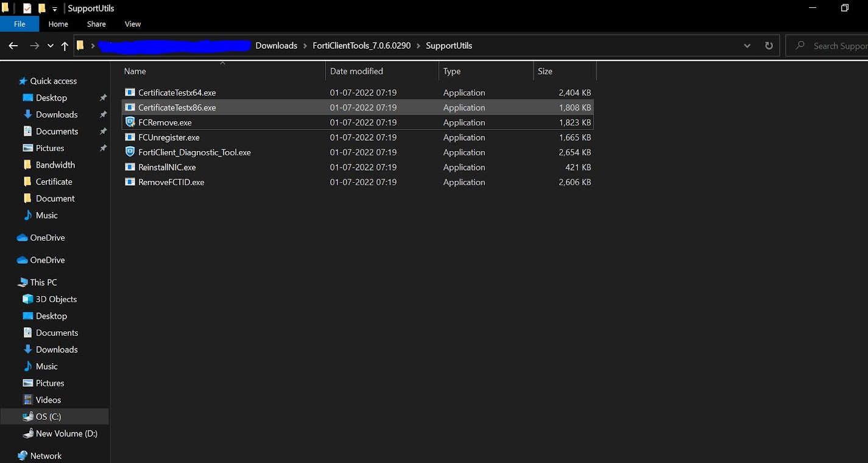Click the New Volume (D:) drive icon

[x=27, y=433]
